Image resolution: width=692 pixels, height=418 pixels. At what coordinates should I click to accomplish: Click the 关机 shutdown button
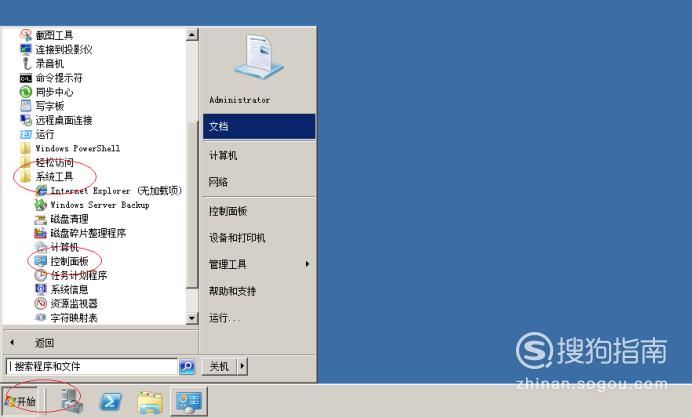coord(219,366)
